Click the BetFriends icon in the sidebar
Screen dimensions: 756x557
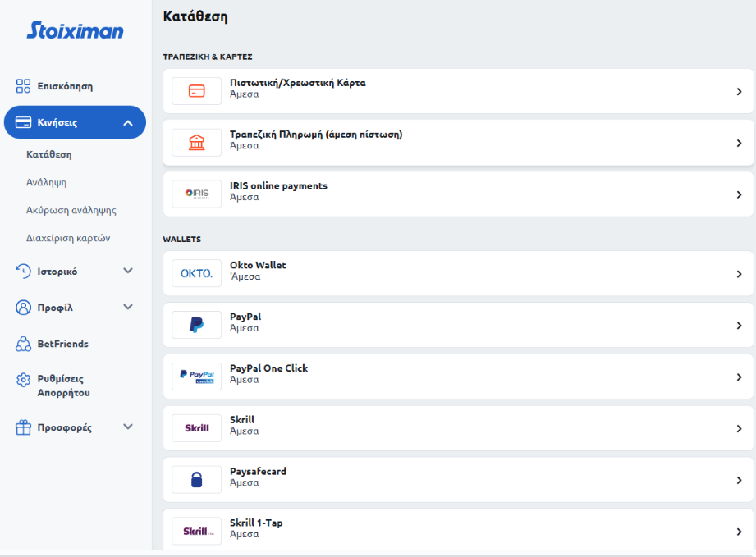click(24, 344)
